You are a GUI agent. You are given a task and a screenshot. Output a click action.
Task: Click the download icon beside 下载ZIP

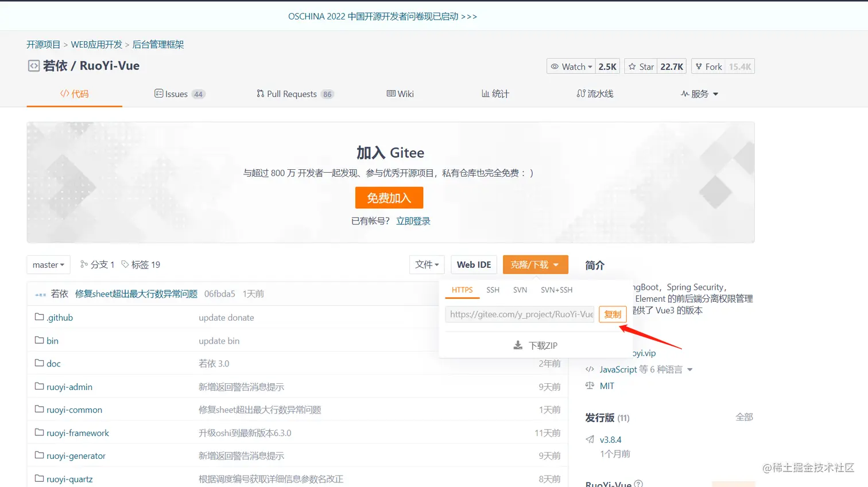(518, 345)
